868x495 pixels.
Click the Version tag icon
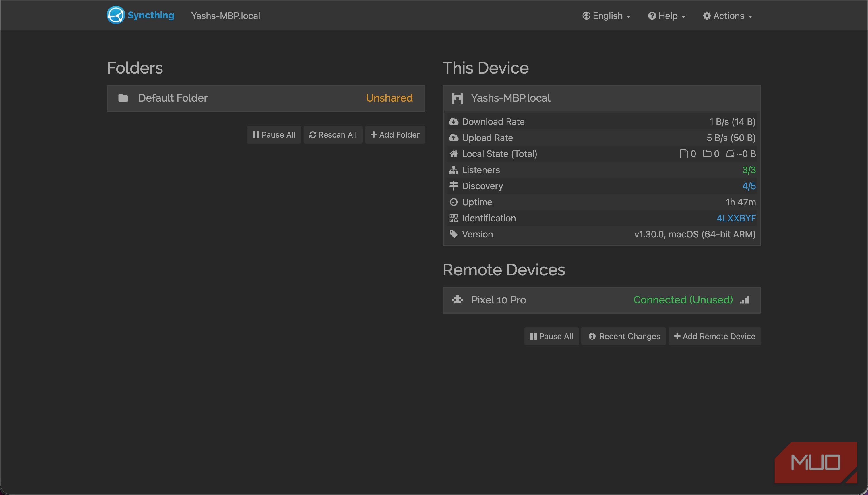[x=453, y=234]
